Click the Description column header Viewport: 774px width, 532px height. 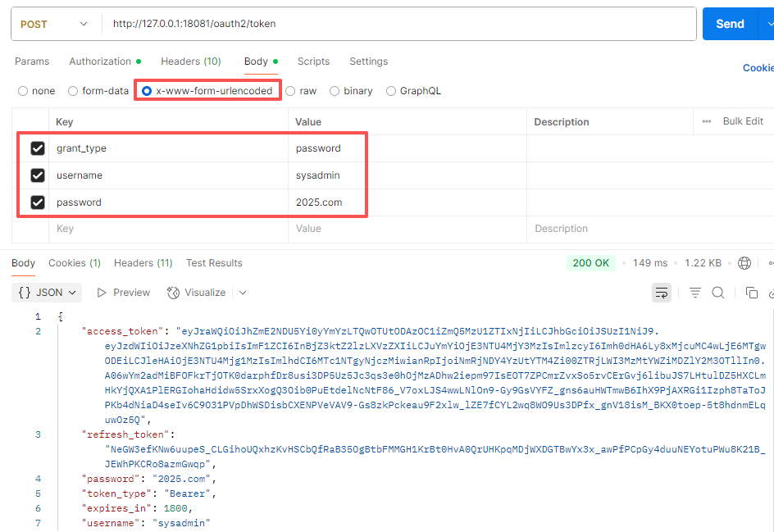point(562,122)
